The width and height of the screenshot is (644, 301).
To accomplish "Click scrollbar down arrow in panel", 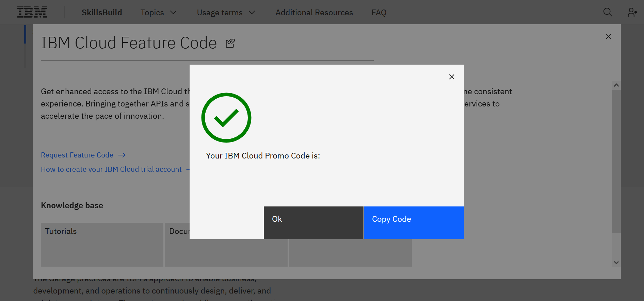I will tap(616, 262).
